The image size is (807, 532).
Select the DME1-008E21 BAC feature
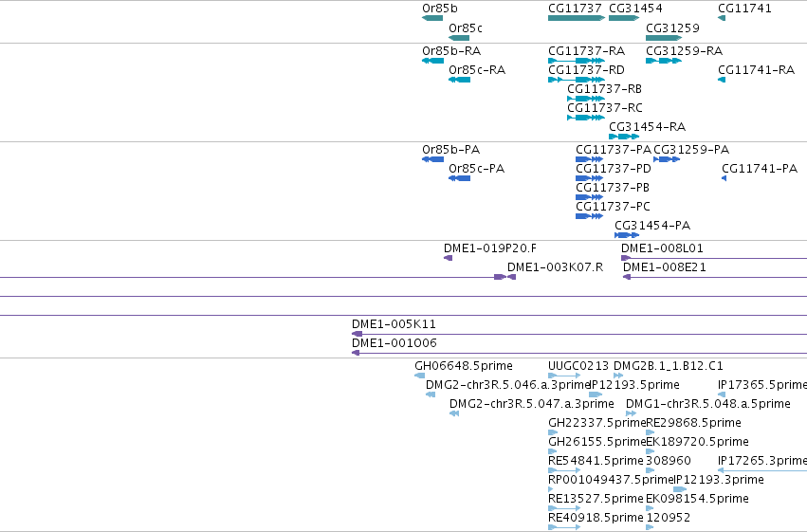[x=715, y=277]
